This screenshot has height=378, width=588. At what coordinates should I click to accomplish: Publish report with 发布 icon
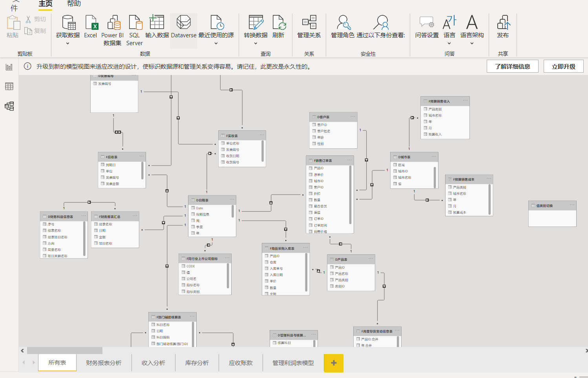click(x=503, y=22)
